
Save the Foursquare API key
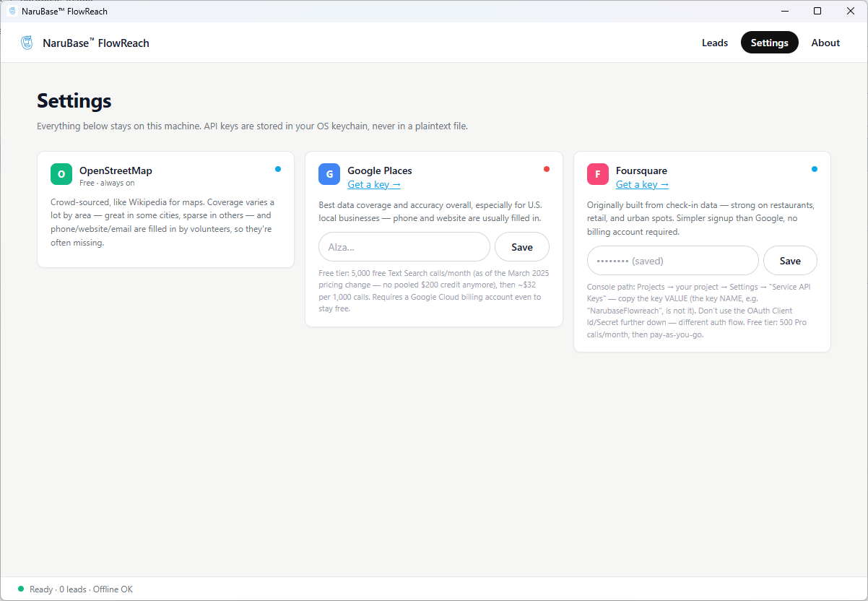(x=790, y=261)
